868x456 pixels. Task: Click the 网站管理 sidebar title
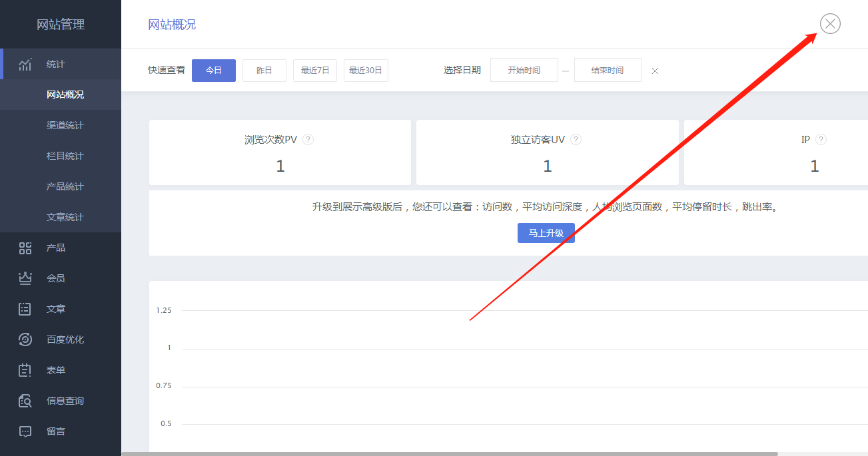click(x=61, y=25)
